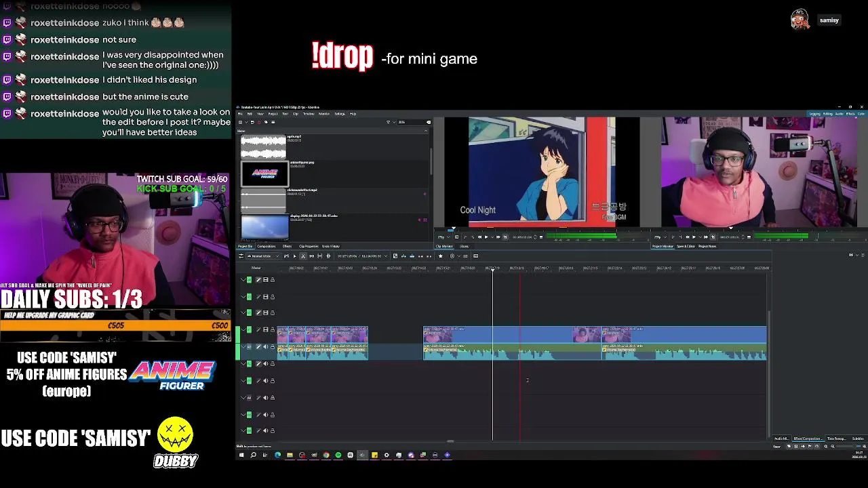
Task: Collapse the topmost video track
Action: [x=243, y=280]
